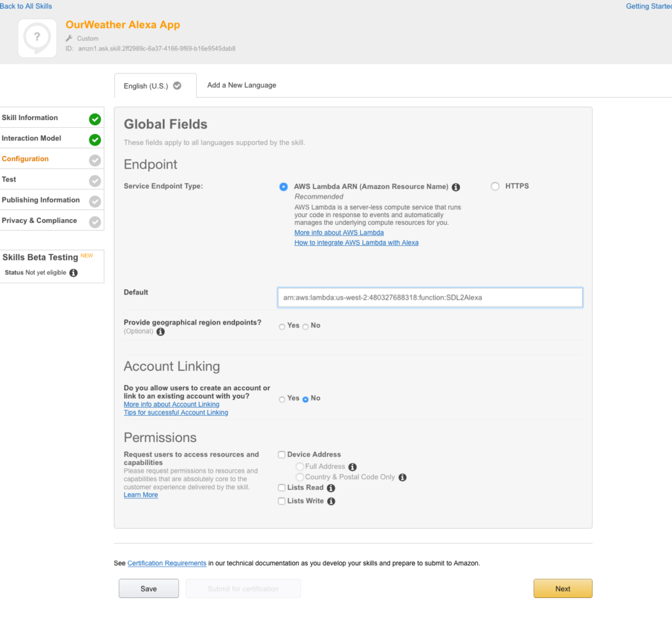Click the skill ID text amzn1.ask.skill

[157, 49]
